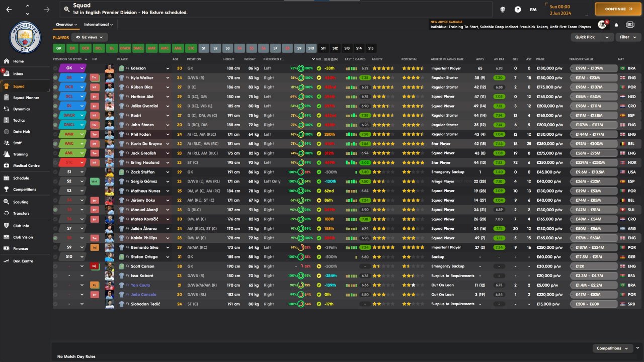Toggle selection tick for Manuel Akanji
The height and width of the screenshot is (362, 644).
[x=55, y=210]
